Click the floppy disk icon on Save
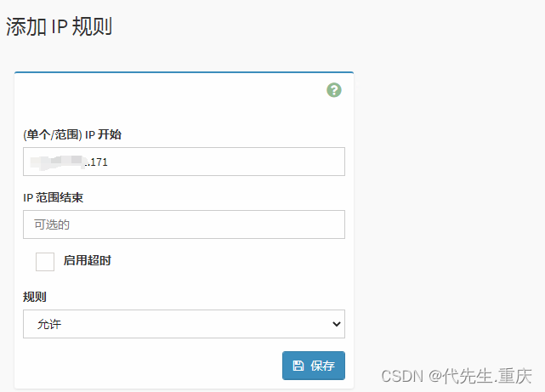The width and height of the screenshot is (545, 392). point(298,366)
